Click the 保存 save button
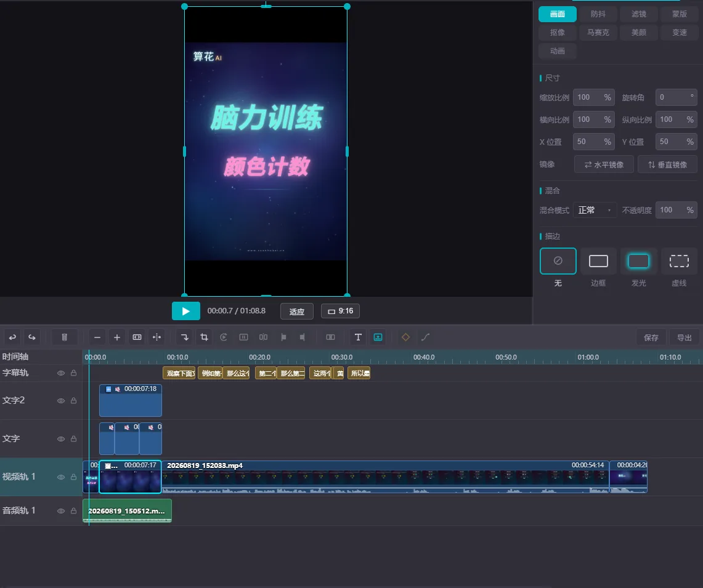 click(651, 337)
